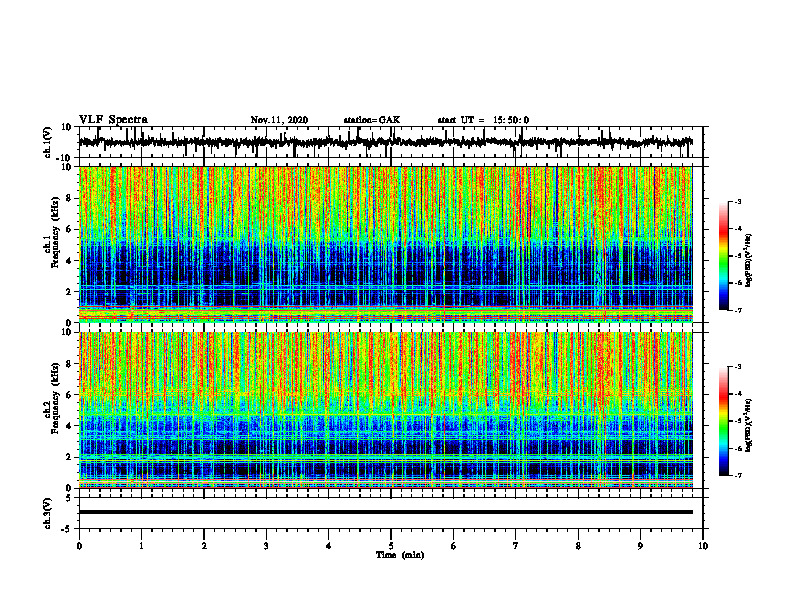This screenshot has height=612, width=792.
Task: Click the "10" tick label on the time axis
Action: tap(703, 546)
